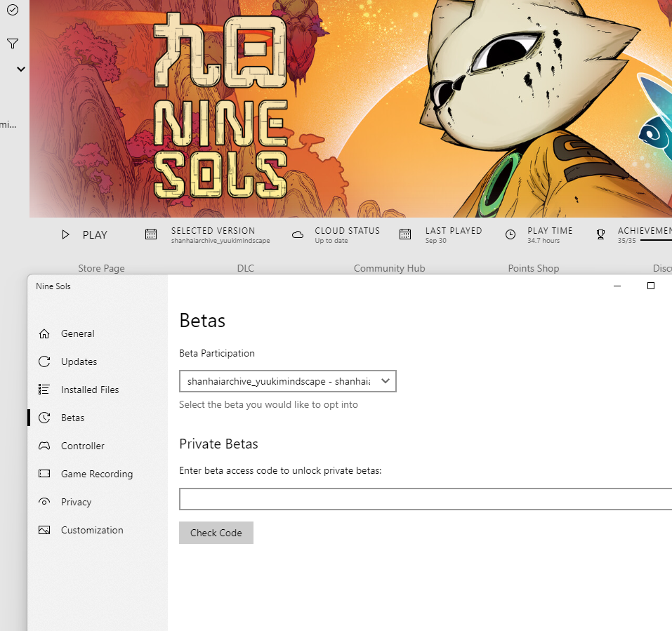This screenshot has height=631, width=672.
Task: Click the beta access code input field
Action: 426,498
